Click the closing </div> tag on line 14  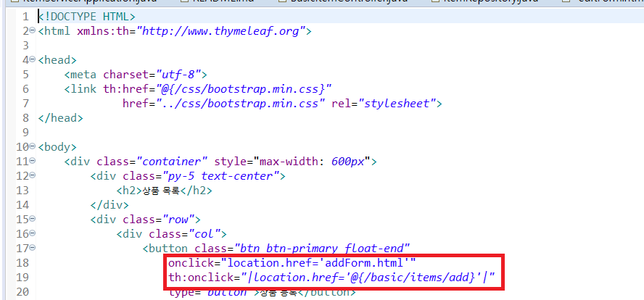[110, 205]
